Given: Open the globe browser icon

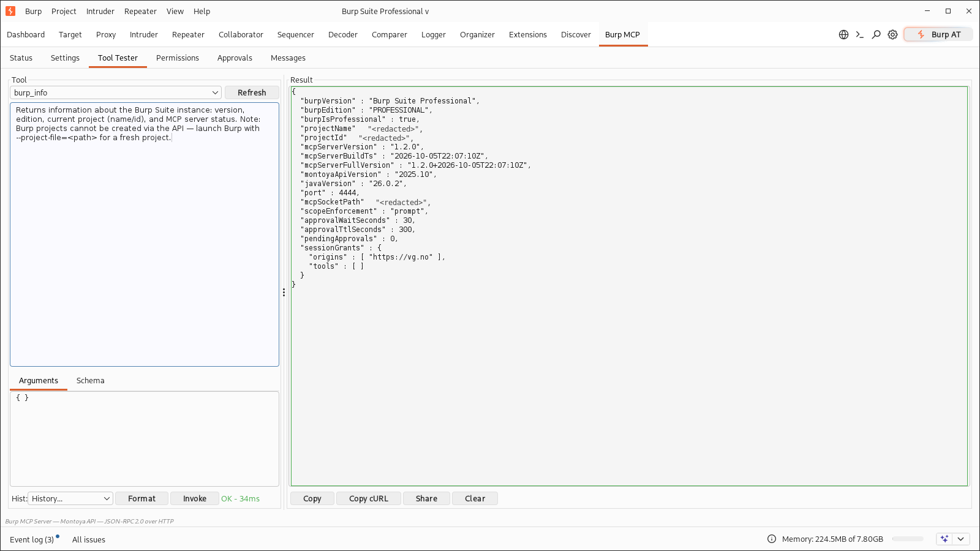Looking at the screenshot, I should click(843, 35).
